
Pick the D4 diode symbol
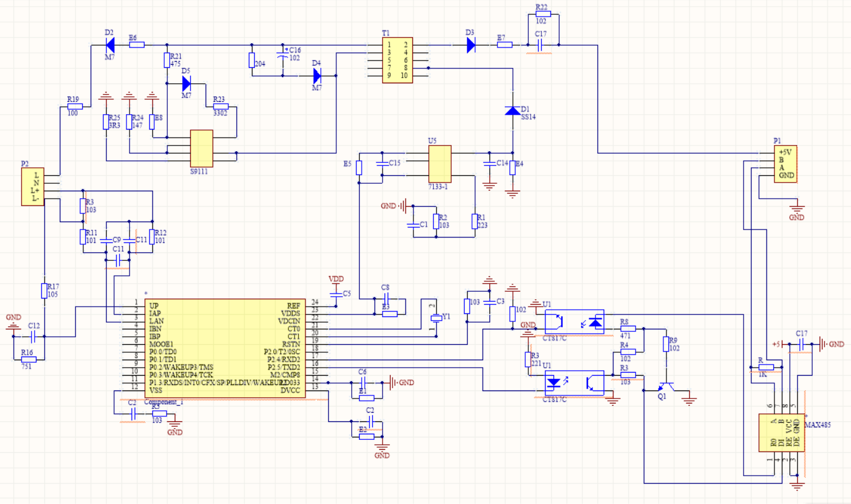coord(317,75)
